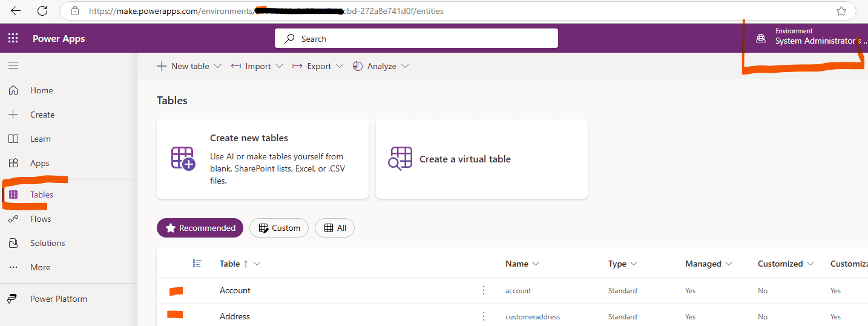Switch to the Custom tables filter
Image resolution: width=868 pixels, height=326 pixels.
point(279,228)
